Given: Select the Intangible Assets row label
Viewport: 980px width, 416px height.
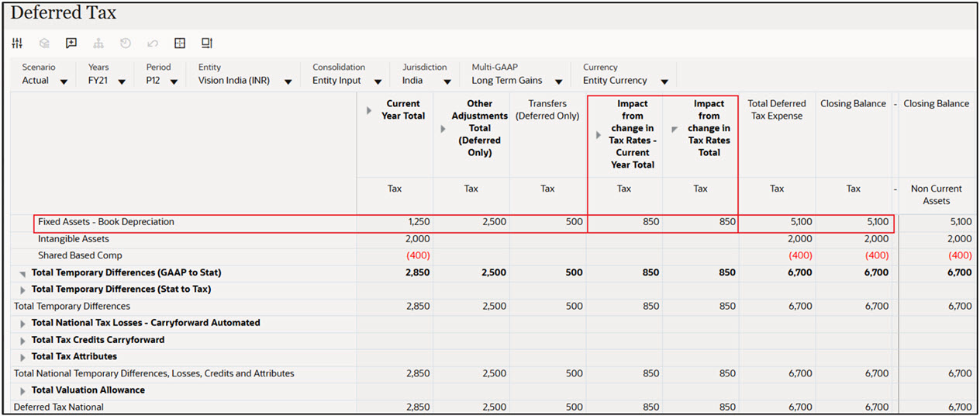Looking at the screenshot, I should pyautogui.click(x=74, y=239).
